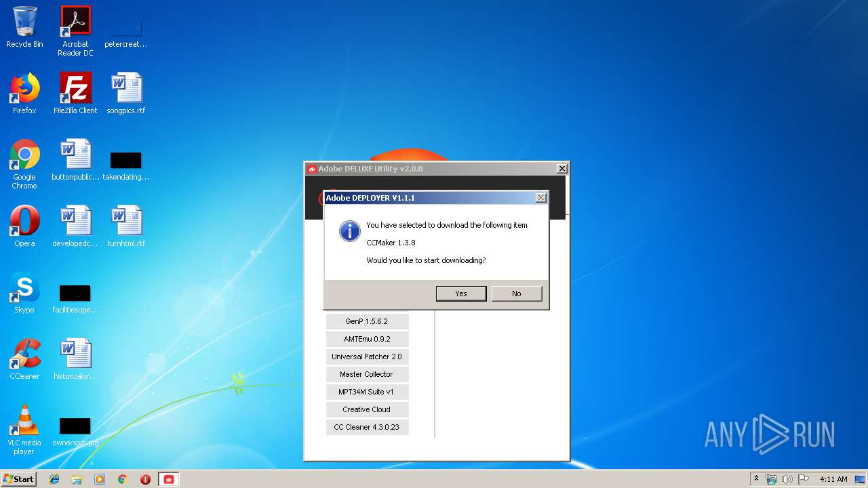
Task: Pick Master Collector item
Action: click(x=367, y=374)
